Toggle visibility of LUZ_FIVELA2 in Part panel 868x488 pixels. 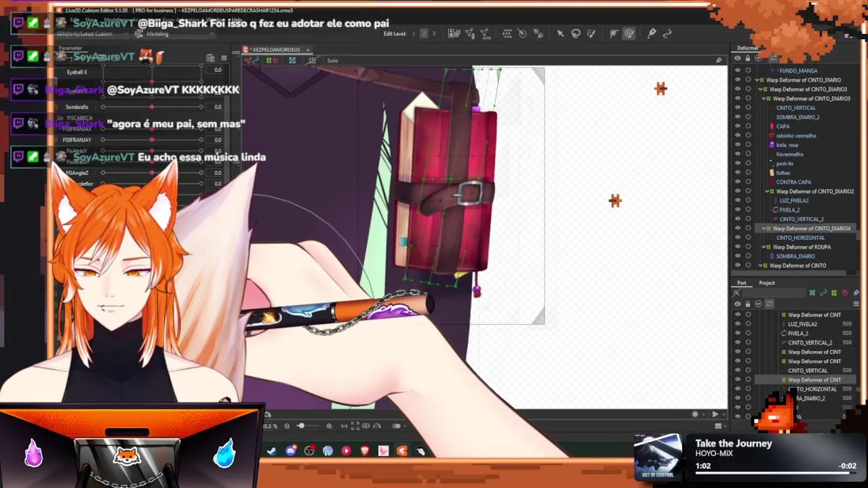(738, 324)
